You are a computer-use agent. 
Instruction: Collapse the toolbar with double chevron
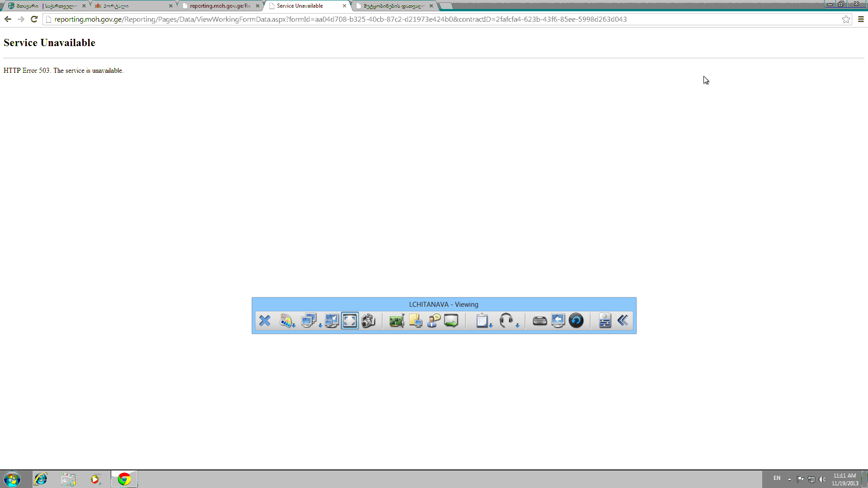point(623,321)
